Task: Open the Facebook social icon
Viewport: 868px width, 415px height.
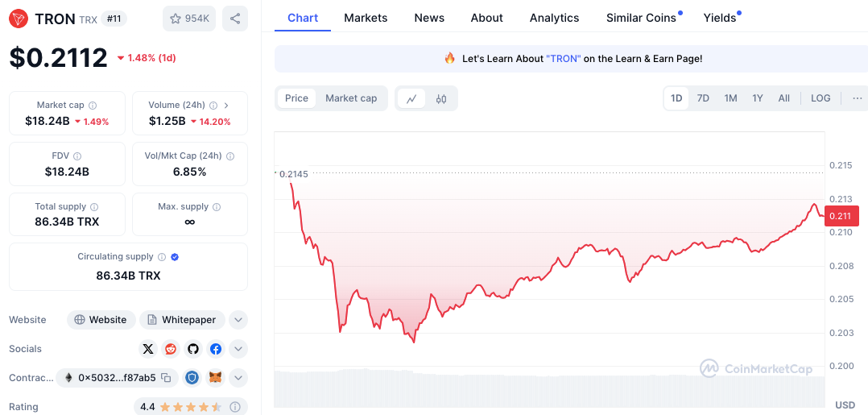Action: click(x=216, y=349)
